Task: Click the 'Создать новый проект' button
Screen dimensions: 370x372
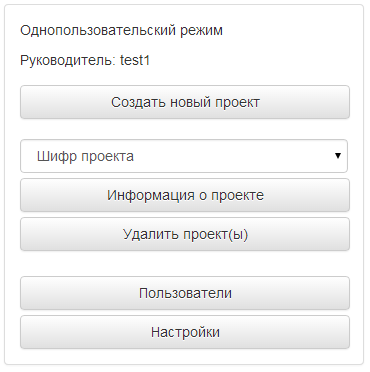Action: pyautogui.click(x=185, y=102)
